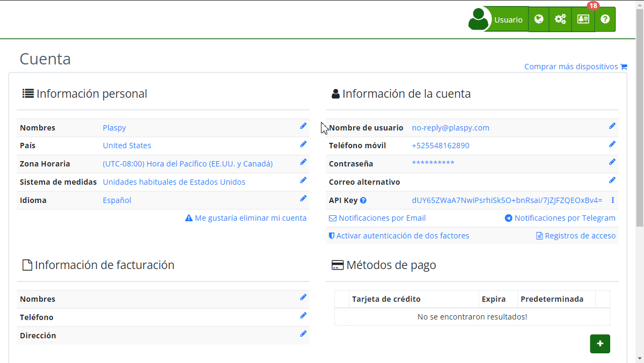The image size is (644, 363).
Task: Click the help question mark icon in header
Action: coord(605,19)
